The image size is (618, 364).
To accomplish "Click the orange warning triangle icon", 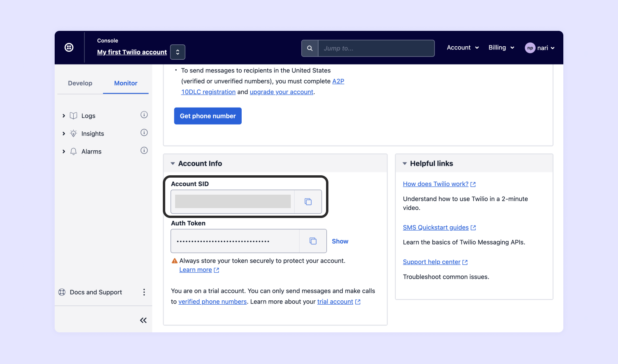I will point(175,261).
